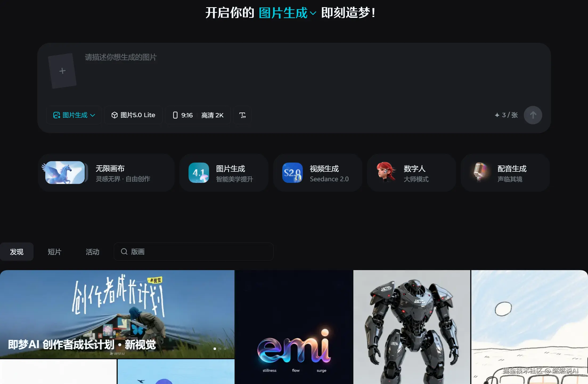Click the second banner carousel dot
This screenshot has height=384, width=588.
[220, 349]
